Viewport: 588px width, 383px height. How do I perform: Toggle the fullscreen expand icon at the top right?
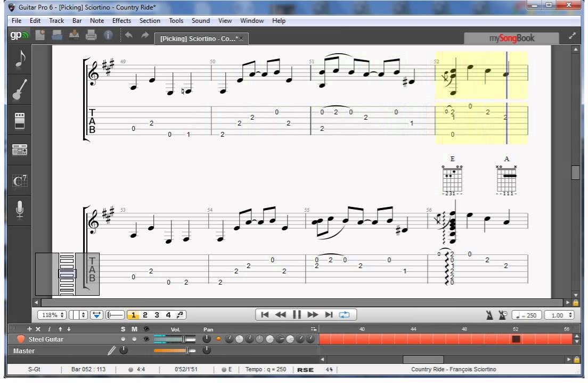[x=572, y=36]
